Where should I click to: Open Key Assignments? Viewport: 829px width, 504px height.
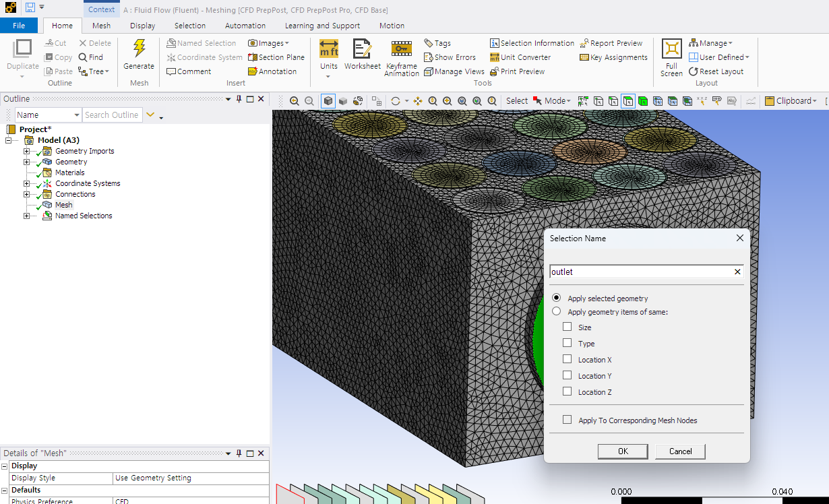(613, 57)
